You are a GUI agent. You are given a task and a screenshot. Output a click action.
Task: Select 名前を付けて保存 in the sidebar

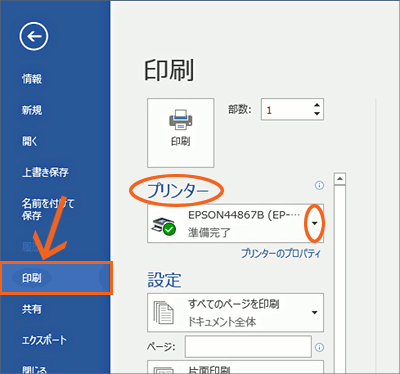coord(48,209)
